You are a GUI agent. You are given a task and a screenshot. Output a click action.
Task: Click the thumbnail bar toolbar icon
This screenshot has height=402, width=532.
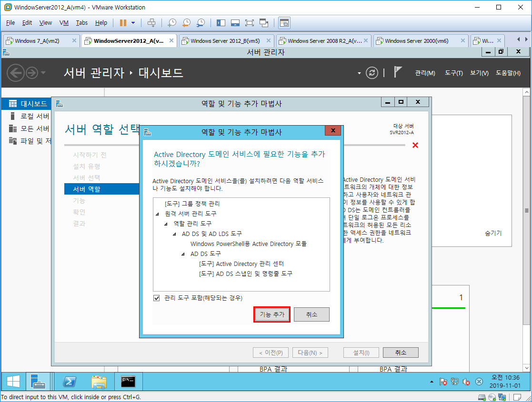235,23
